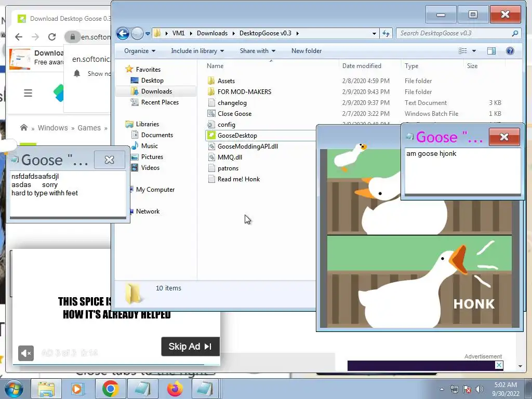Open Downloads in the navigation pane
This screenshot has width=532, height=399.
coord(156,91)
